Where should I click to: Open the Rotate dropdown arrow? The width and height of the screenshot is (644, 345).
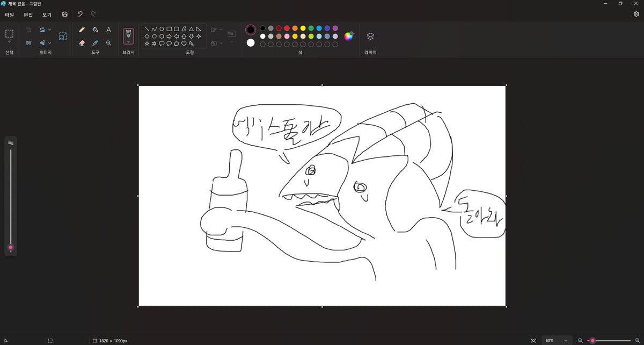[50, 30]
